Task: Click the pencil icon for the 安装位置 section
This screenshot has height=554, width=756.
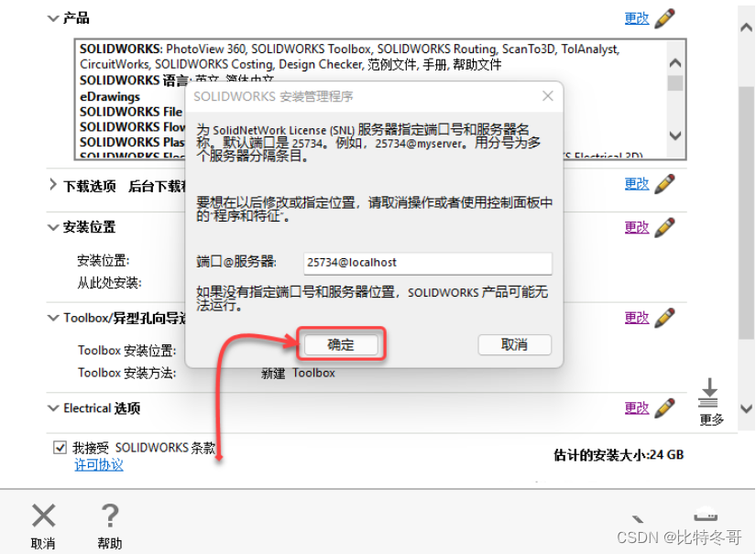Action: [x=665, y=227]
